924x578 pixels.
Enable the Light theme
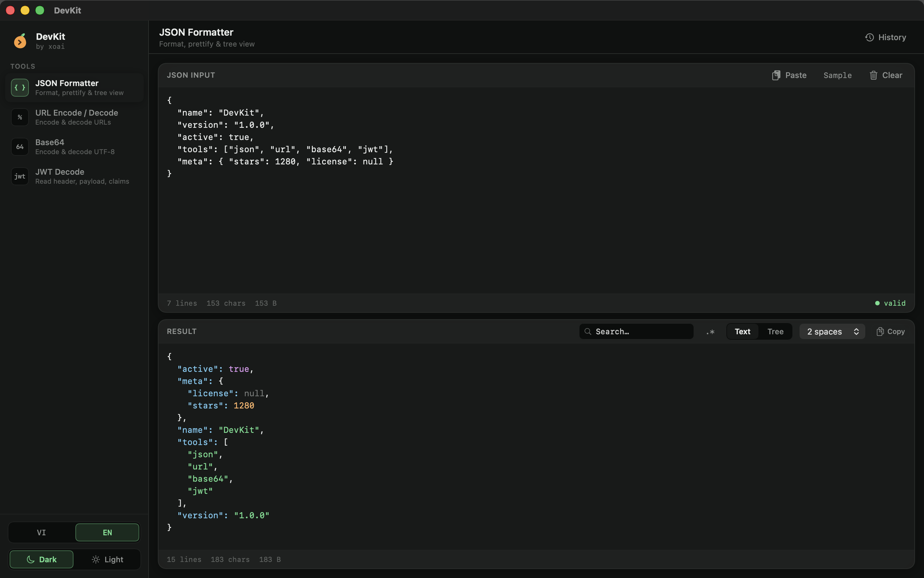click(x=107, y=559)
